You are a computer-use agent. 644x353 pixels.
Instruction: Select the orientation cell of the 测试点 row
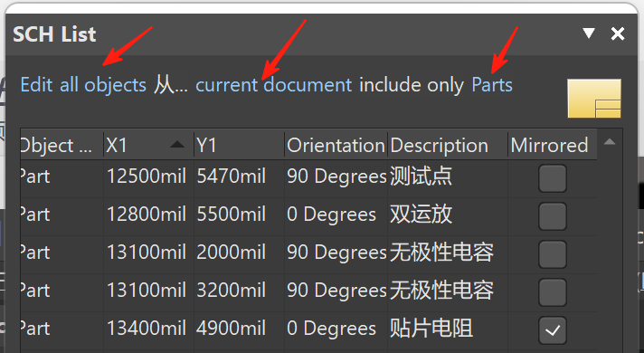(336, 178)
